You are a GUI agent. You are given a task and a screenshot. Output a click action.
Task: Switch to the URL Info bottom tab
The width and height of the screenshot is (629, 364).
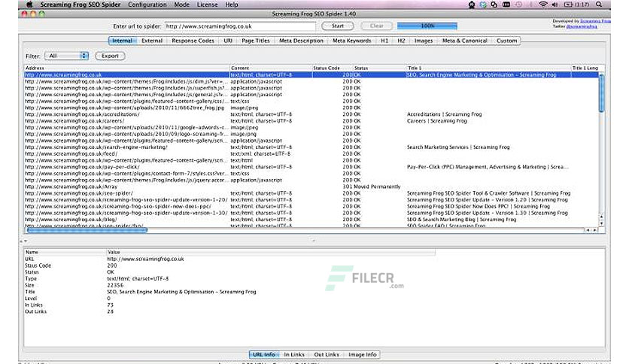pyautogui.click(x=264, y=354)
